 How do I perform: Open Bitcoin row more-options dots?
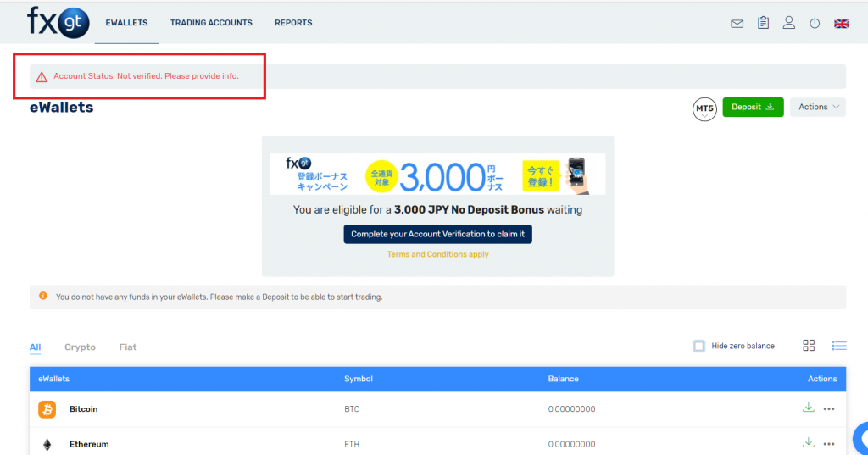click(829, 409)
